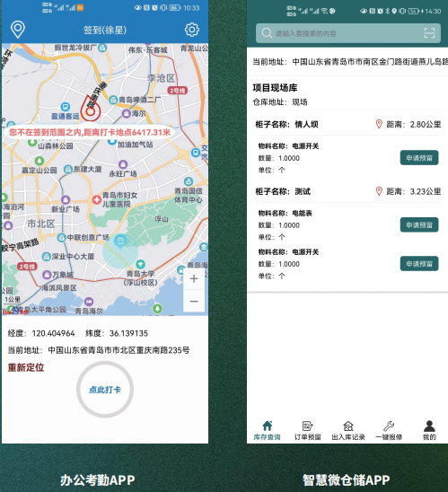Zoom in the map with plus button
This screenshot has height=492, width=448.
[x=194, y=278]
